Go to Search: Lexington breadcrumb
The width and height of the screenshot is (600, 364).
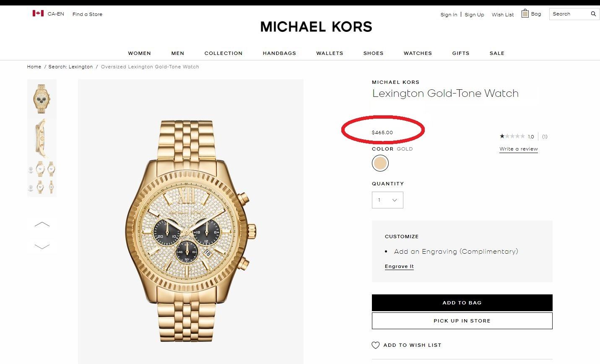click(70, 67)
